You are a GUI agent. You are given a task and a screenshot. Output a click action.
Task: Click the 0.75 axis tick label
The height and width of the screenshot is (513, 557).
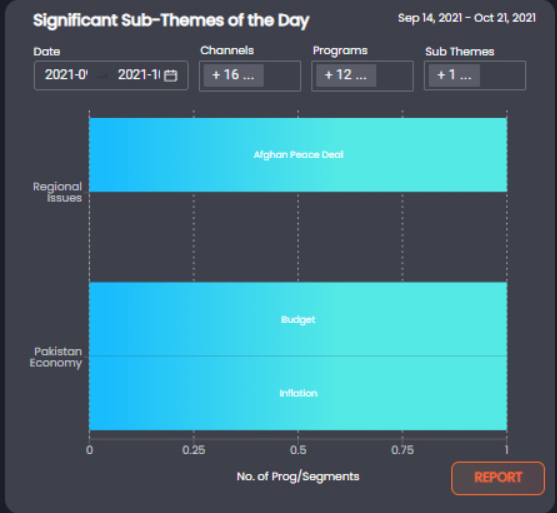point(402,450)
